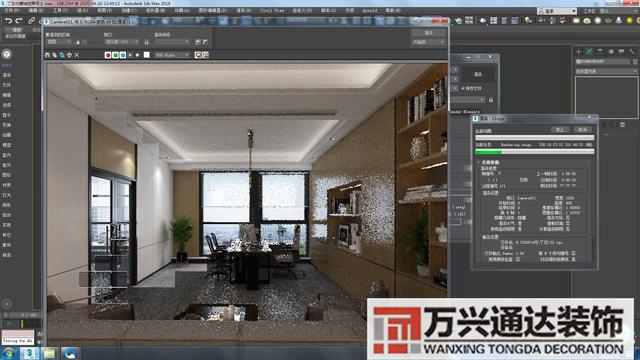Screen dimensions: 640x360
Task: Open the Modifier List dropdown
Action: [606, 71]
